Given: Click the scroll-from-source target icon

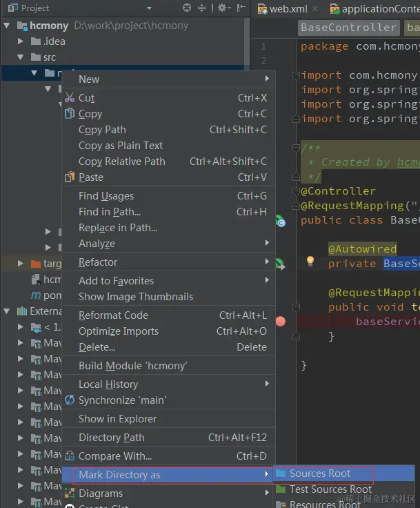Looking at the screenshot, I should coord(187,8).
